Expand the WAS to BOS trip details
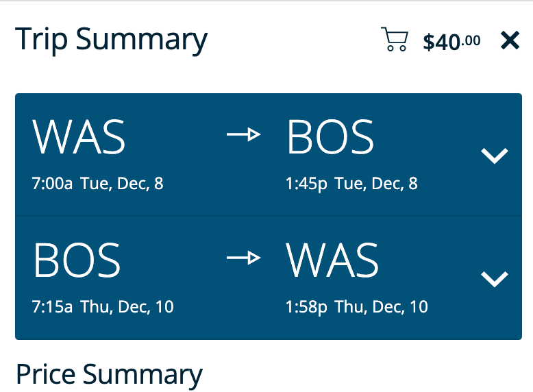The image size is (533, 392). point(495,156)
